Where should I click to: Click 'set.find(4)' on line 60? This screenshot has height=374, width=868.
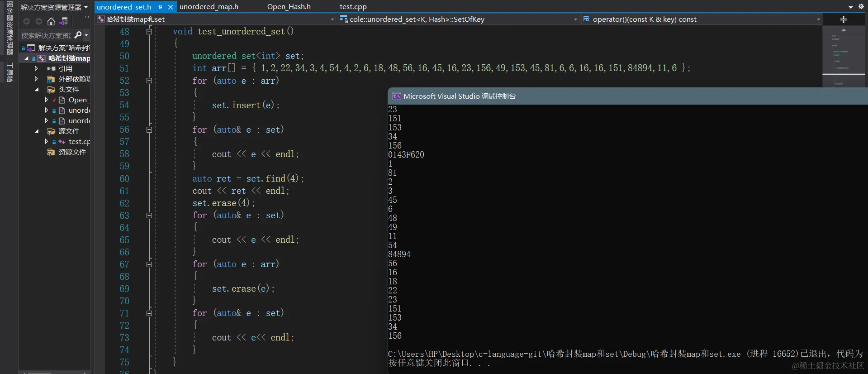point(273,178)
